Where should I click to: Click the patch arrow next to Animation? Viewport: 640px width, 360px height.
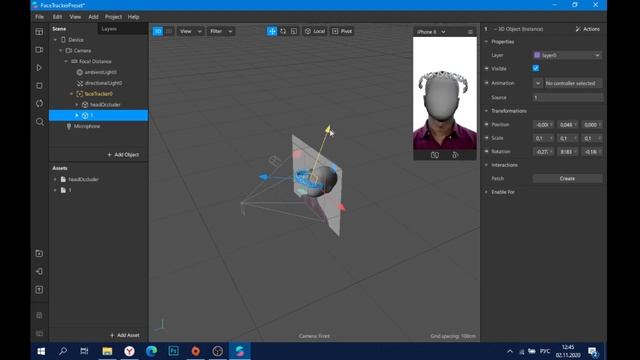click(x=486, y=83)
